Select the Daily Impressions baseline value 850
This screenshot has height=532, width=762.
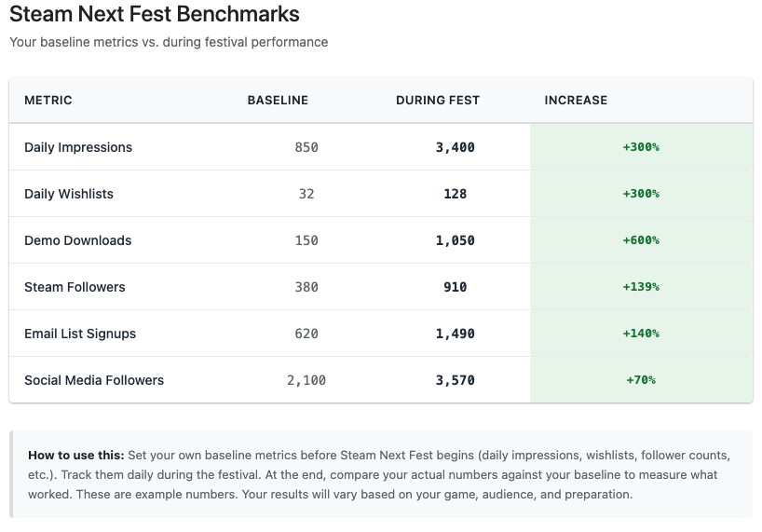pyautogui.click(x=306, y=147)
